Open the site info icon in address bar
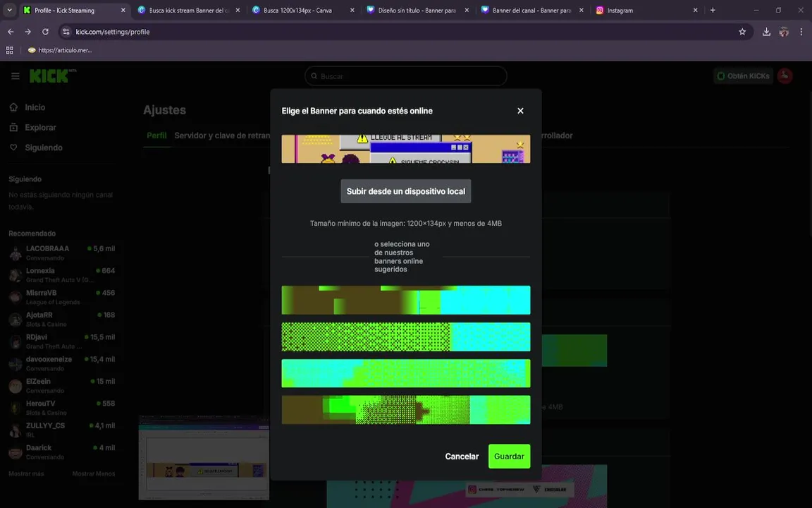Screen dimensions: 812x508 (x=66, y=32)
